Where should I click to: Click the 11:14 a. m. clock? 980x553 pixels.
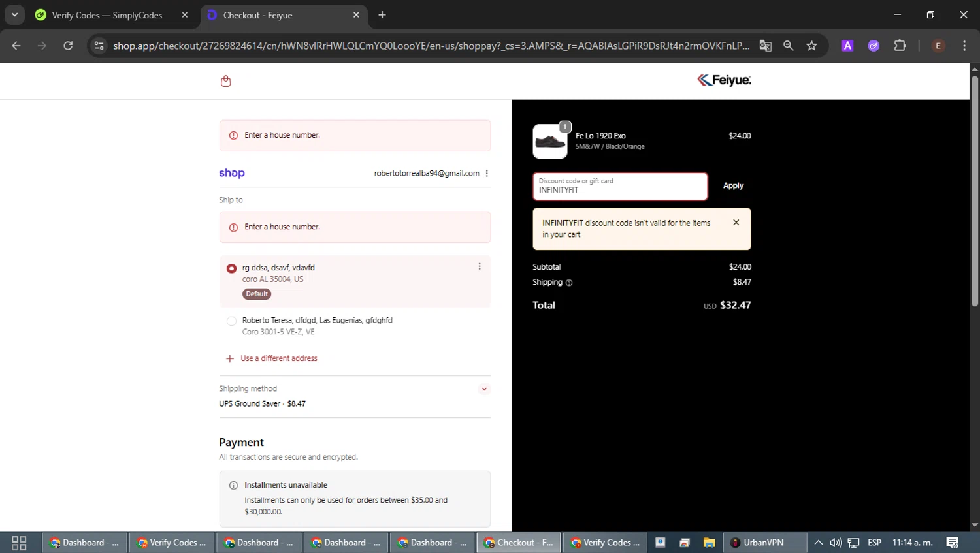point(912,543)
